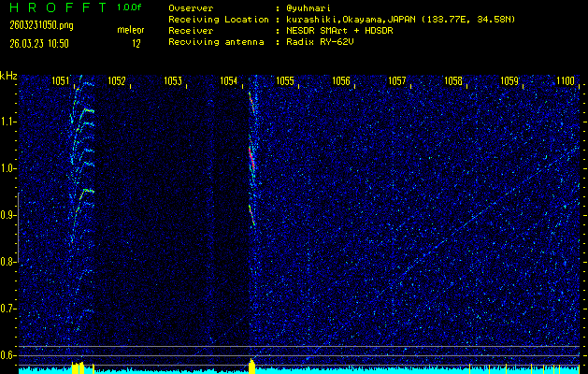The height and width of the screenshot is (374, 588).
Task: Click the yellow power peak below 1054
Action: [x=251, y=364]
